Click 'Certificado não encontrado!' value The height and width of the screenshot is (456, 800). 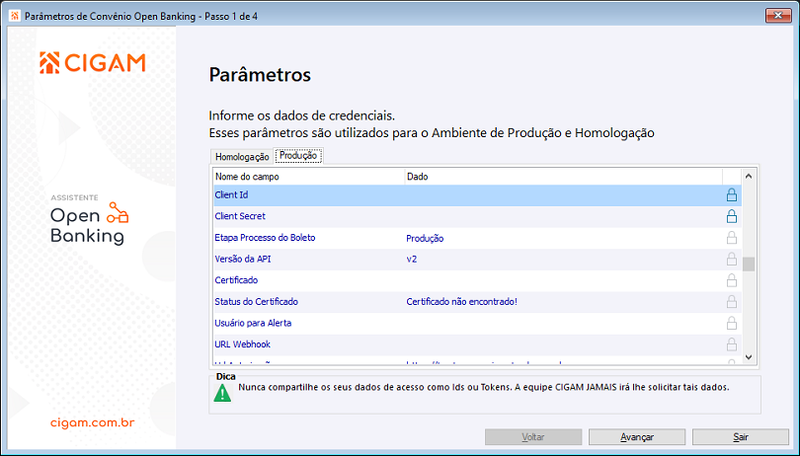[462, 301]
